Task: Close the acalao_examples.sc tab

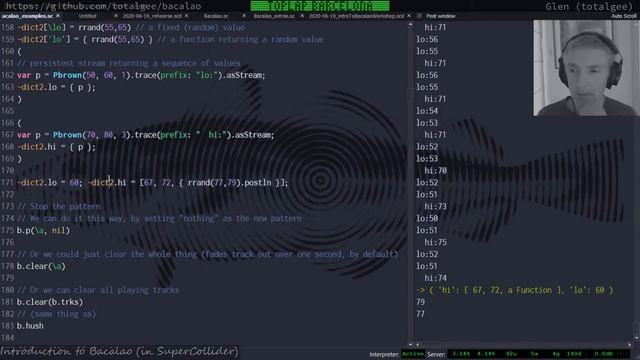Action: (x=58, y=16)
